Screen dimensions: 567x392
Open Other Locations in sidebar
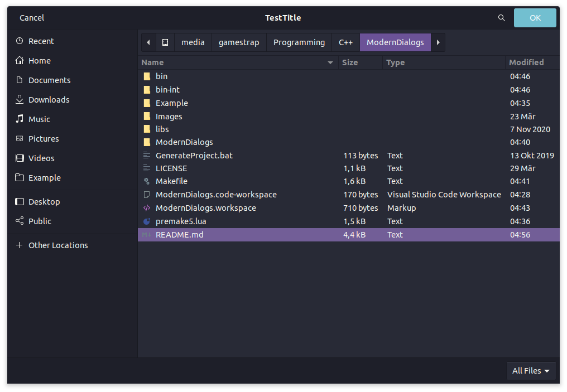click(58, 245)
